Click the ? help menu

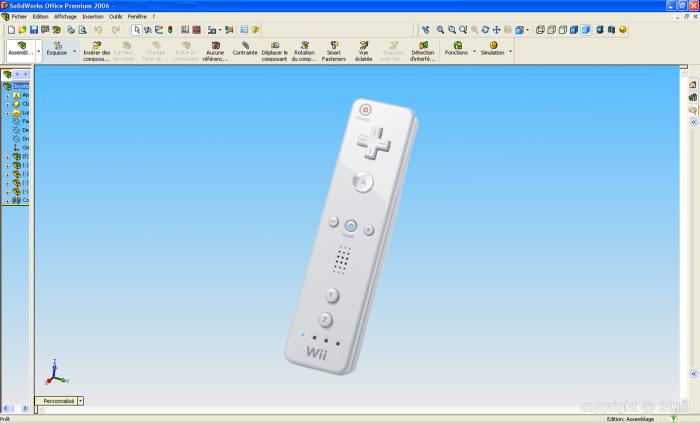click(x=154, y=17)
